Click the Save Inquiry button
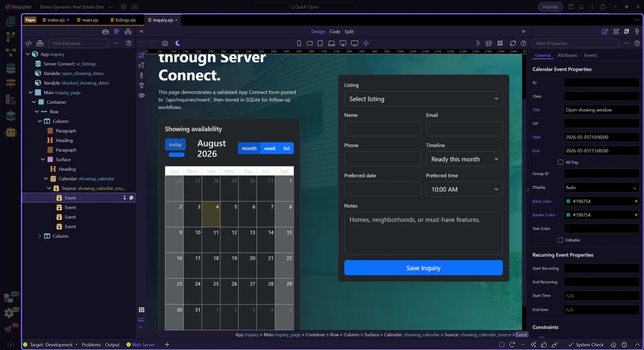Screen dimensions: 644x350 [x=423, y=268]
